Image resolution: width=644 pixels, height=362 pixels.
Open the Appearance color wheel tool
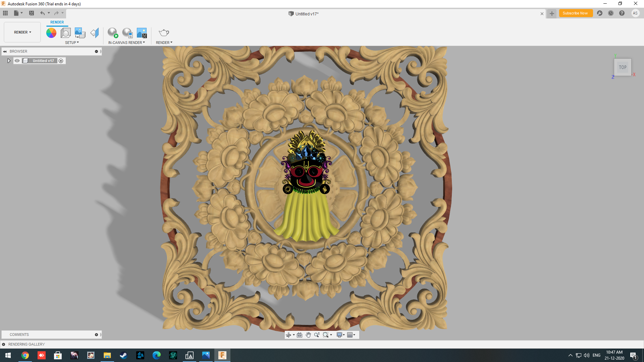(51, 33)
